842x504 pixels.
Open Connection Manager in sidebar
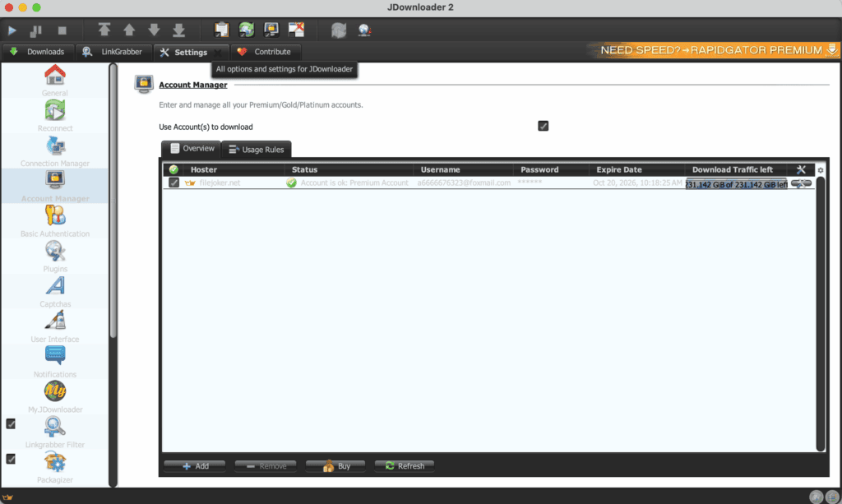pyautogui.click(x=55, y=150)
